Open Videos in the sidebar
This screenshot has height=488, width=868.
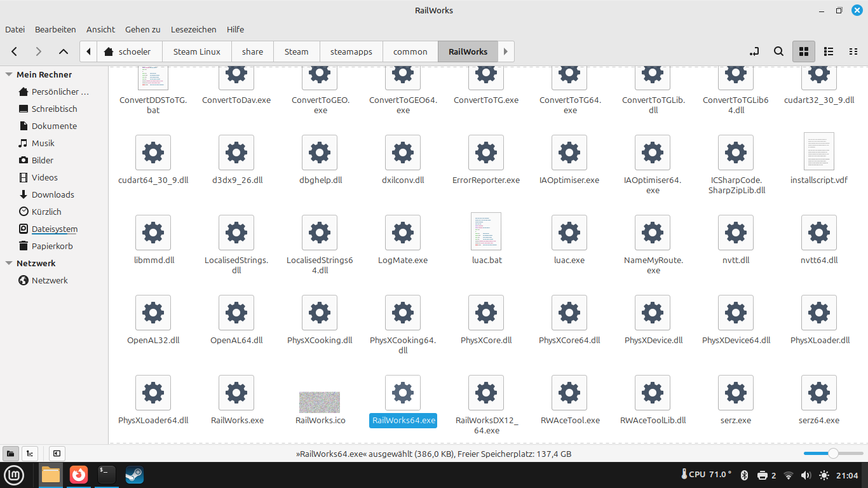(x=54, y=177)
